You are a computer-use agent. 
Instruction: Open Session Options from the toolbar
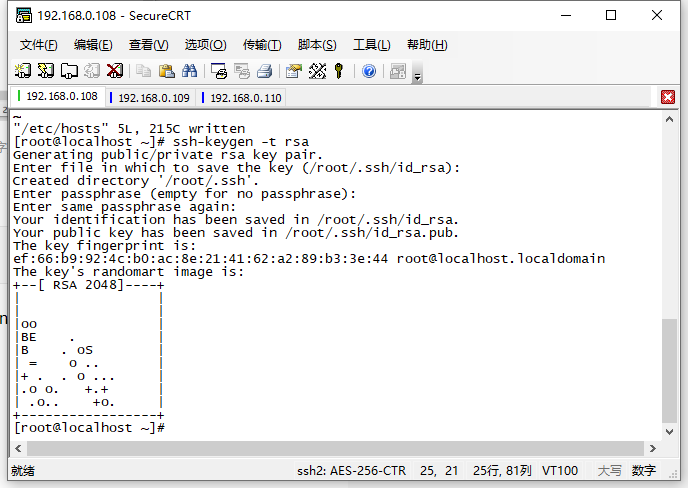[293, 71]
